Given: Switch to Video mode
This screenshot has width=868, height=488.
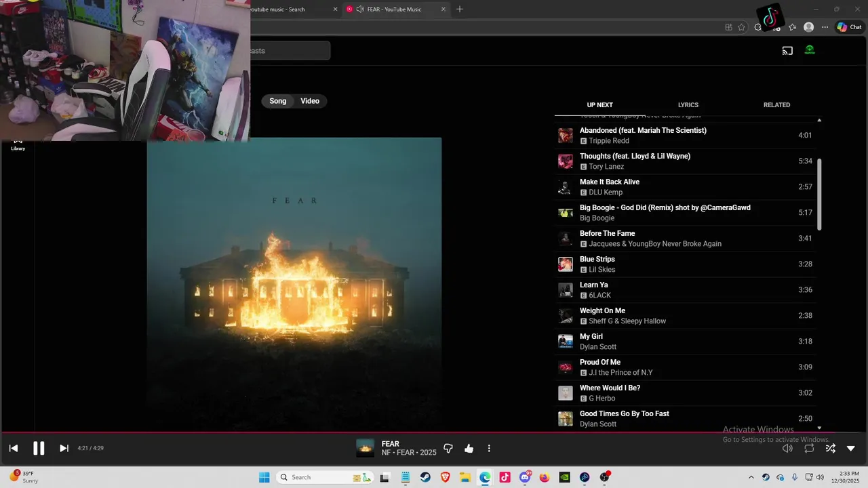Looking at the screenshot, I should [x=310, y=101].
